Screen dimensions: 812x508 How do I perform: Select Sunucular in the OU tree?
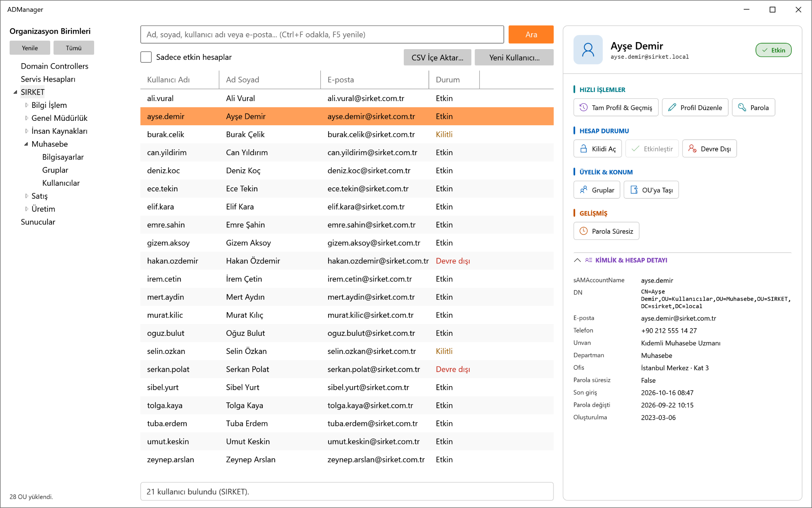tap(38, 222)
